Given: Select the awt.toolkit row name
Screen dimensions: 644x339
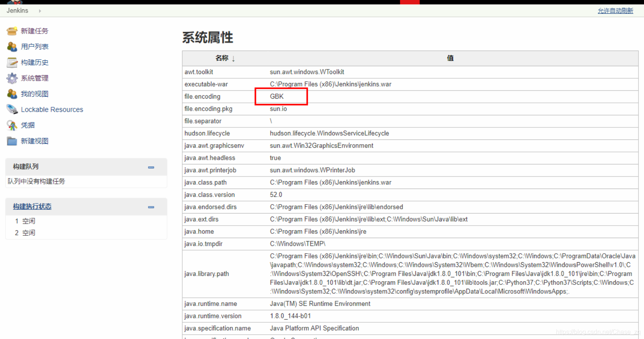Looking at the screenshot, I should 199,72.
